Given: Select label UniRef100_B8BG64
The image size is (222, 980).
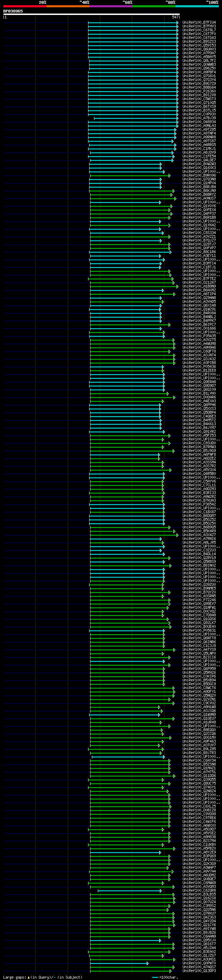Looking at the screenshot, I should coord(199,88).
